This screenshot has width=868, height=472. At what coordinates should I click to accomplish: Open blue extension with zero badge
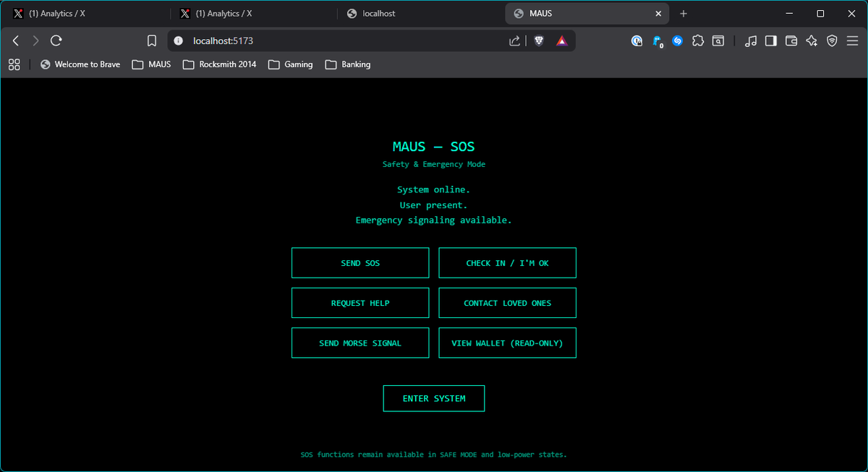point(658,41)
